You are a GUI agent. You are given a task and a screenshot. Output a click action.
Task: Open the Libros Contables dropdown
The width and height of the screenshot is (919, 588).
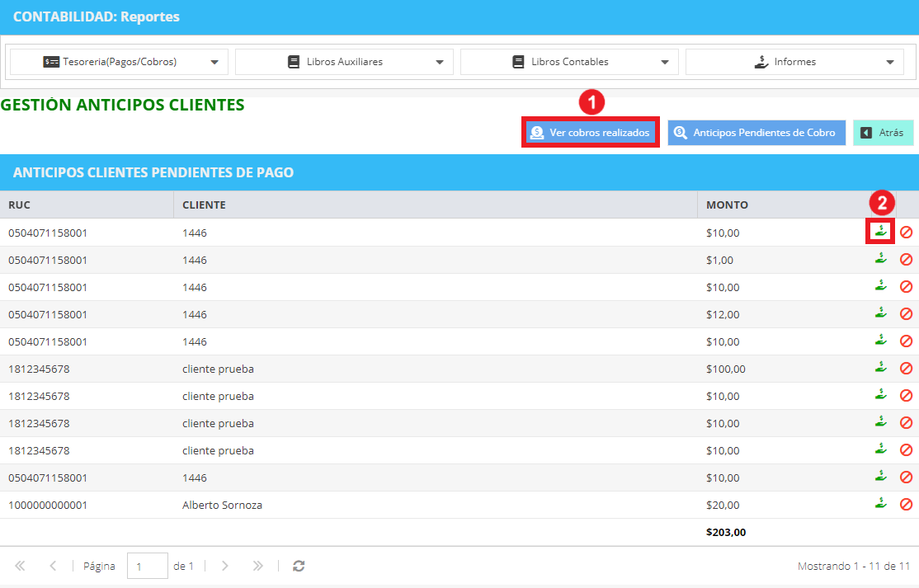coord(569,62)
